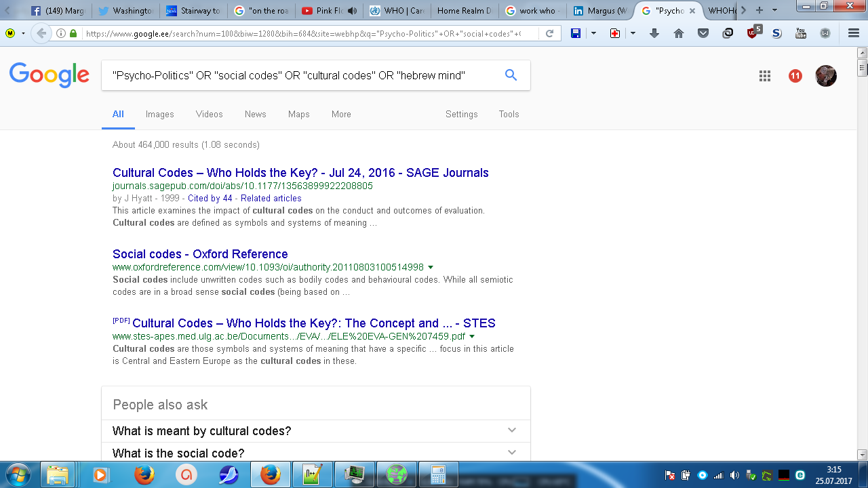This screenshot has width=868, height=488.
Task: Open dropdown next to the yellow M icon
Action: coord(24,33)
